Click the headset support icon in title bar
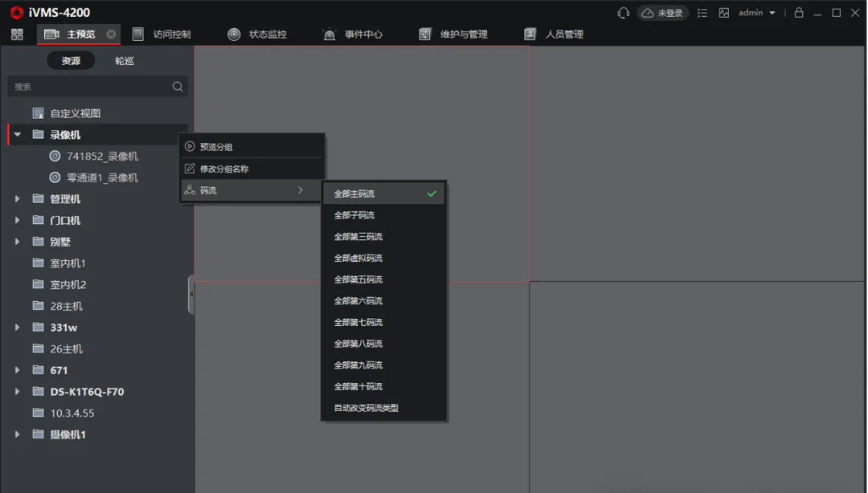Screen dimensions: 868x493 [623, 13]
